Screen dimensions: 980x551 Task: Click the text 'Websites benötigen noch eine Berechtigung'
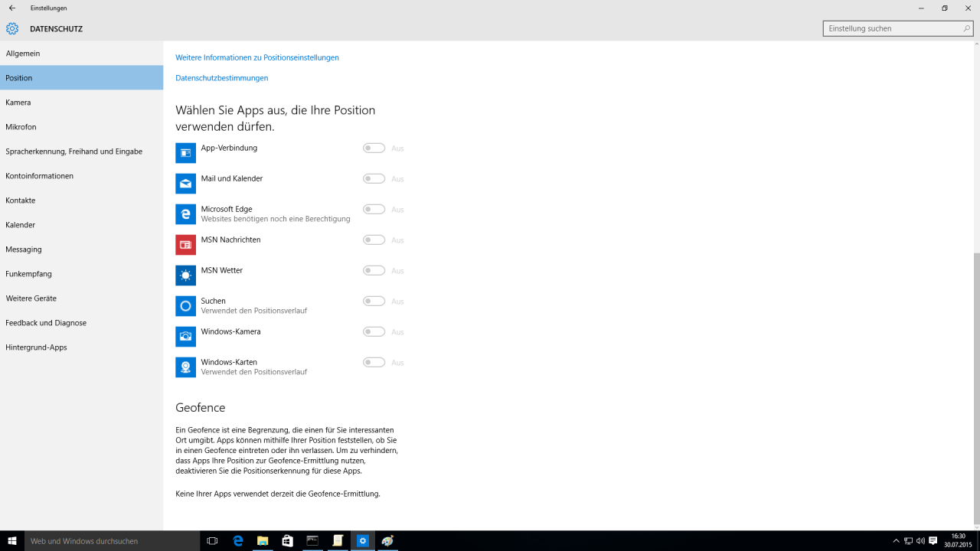pyautogui.click(x=276, y=219)
